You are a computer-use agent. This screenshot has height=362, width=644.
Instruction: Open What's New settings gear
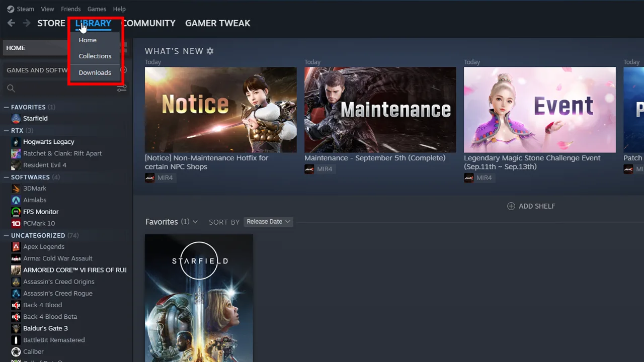(210, 51)
